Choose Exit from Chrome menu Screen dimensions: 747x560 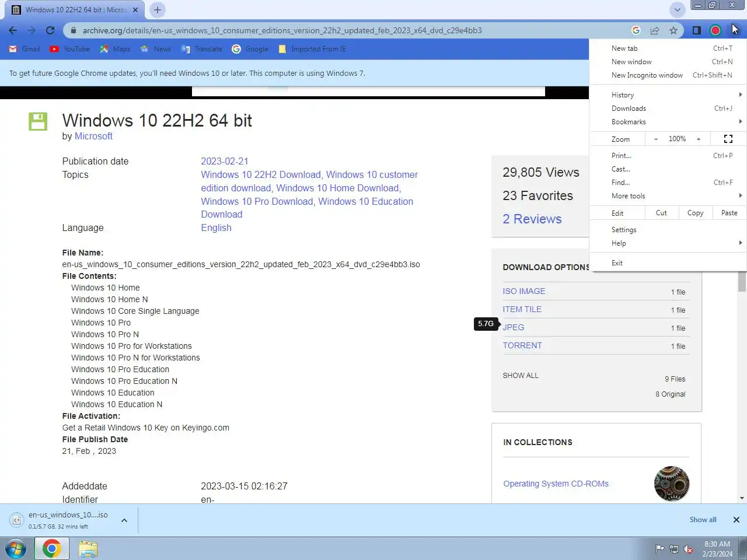coord(668,263)
